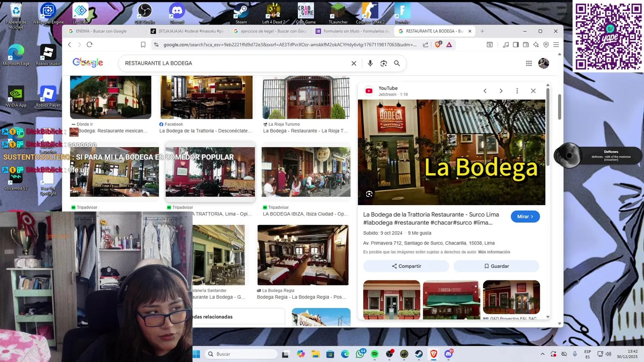Open the Brave VPN shield icon

point(546,45)
